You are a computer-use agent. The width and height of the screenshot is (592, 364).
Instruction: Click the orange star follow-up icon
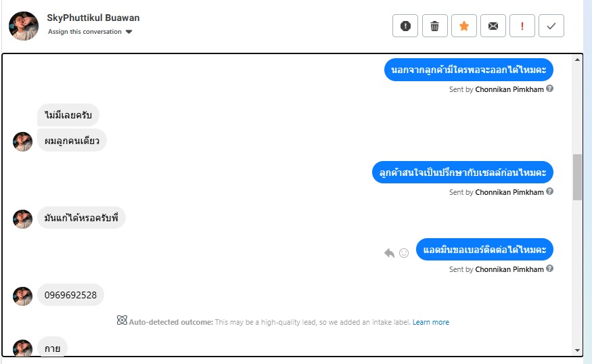click(x=464, y=26)
